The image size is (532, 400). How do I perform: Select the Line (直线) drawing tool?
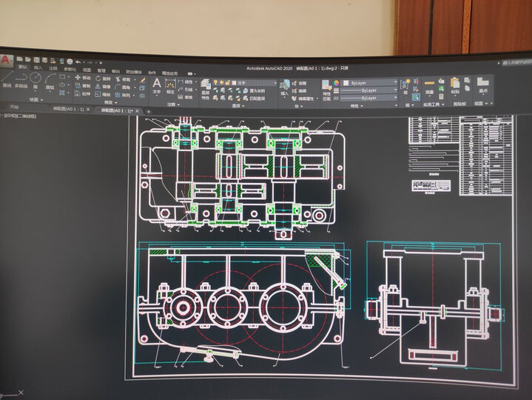7,77
